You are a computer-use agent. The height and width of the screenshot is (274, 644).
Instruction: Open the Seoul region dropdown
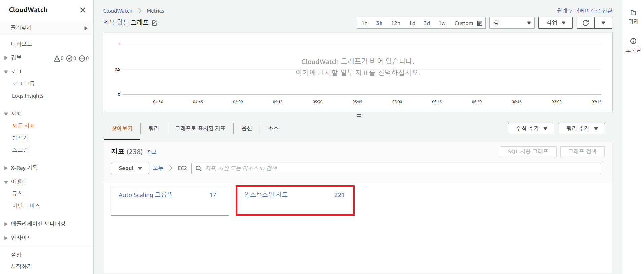(x=130, y=168)
